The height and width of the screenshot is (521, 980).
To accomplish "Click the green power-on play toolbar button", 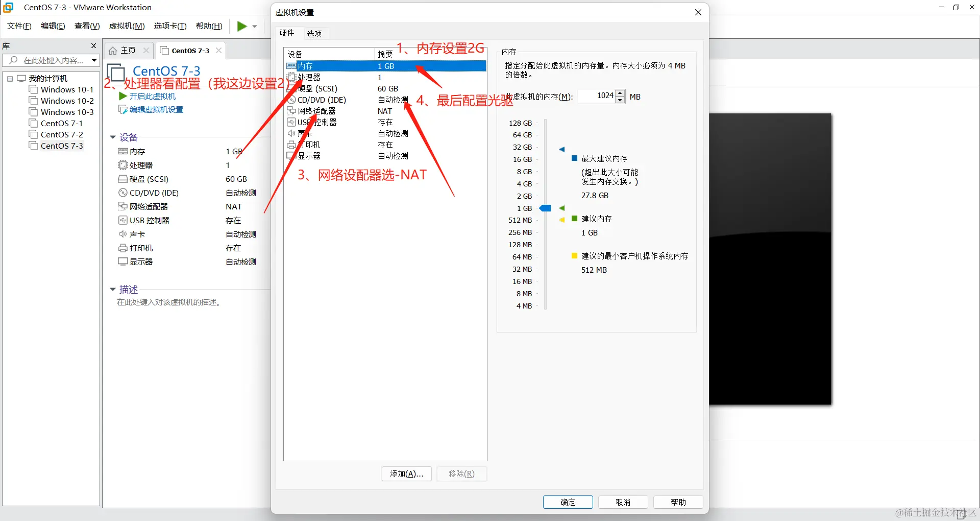I will (241, 26).
